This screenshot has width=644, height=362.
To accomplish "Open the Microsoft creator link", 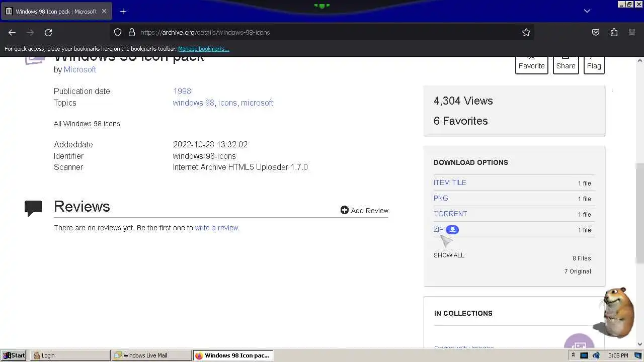I will pos(80,70).
